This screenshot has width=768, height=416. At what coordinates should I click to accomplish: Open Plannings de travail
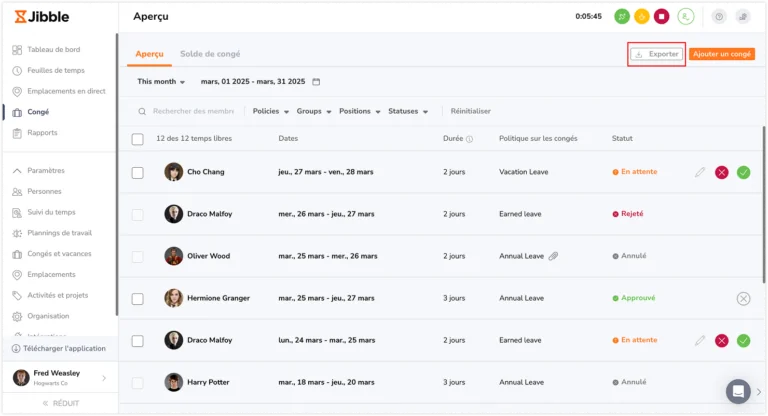tap(52, 233)
